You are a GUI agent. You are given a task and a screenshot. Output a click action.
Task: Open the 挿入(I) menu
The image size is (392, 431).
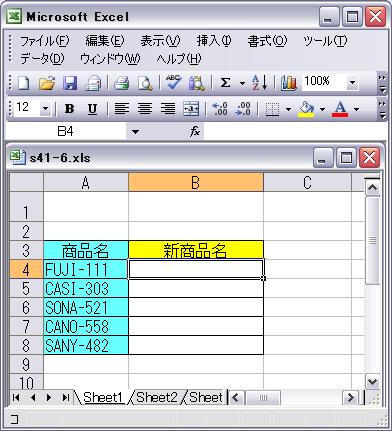pos(214,41)
